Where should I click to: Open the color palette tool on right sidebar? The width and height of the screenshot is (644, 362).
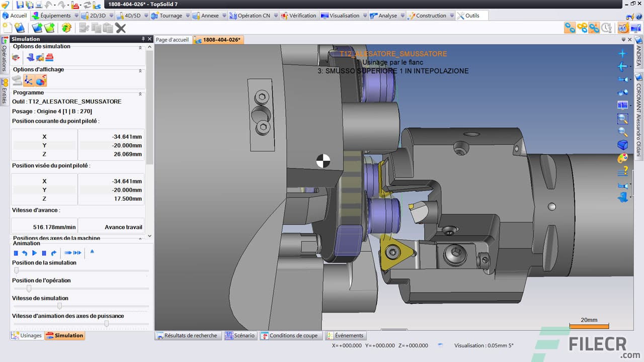(623, 158)
